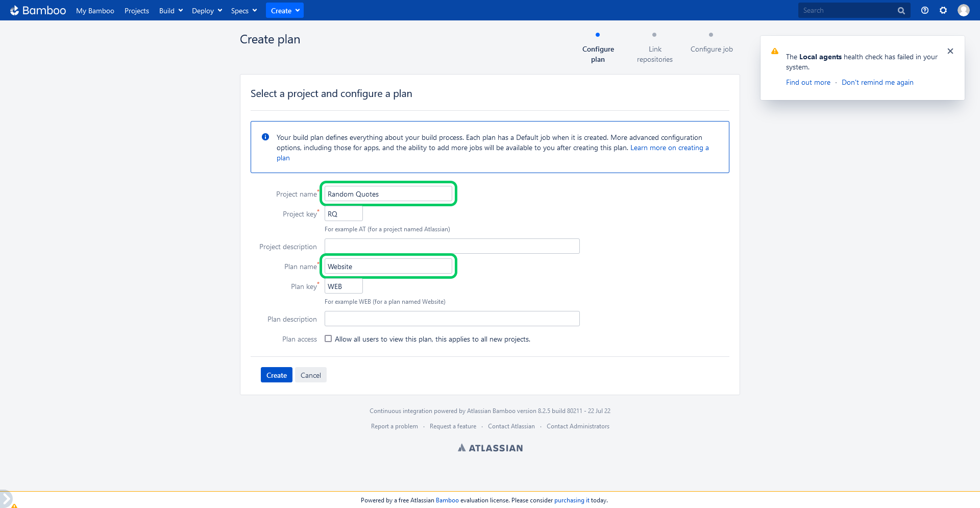Open the Projects menu item
This screenshot has height=508, width=980.
[x=137, y=11]
